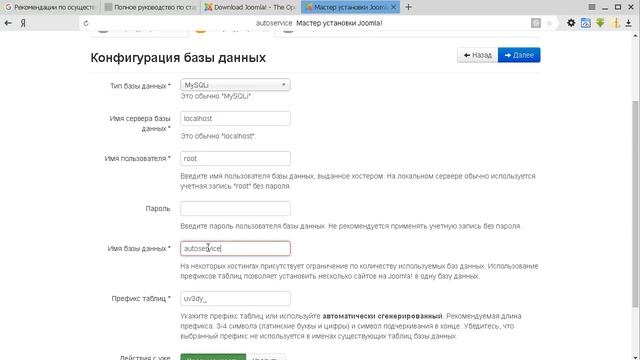
Task: Open the browser hamburger menu icon
Action: (592, 7)
